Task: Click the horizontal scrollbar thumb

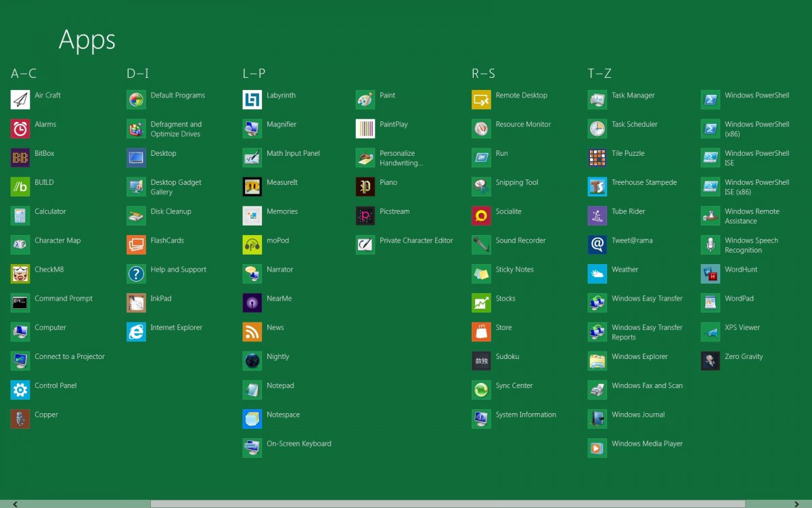Action: point(447,504)
